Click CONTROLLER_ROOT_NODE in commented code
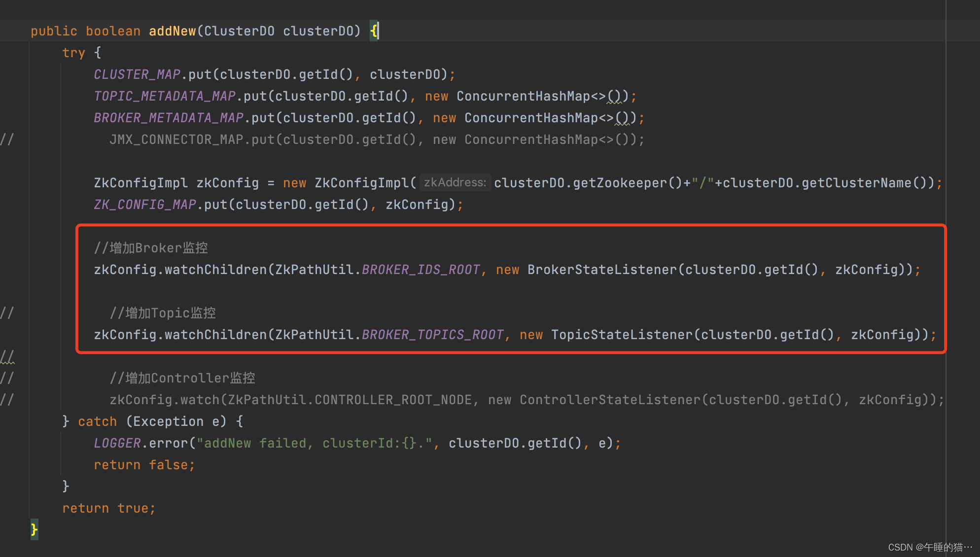980x557 pixels. [x=393, y=400]
